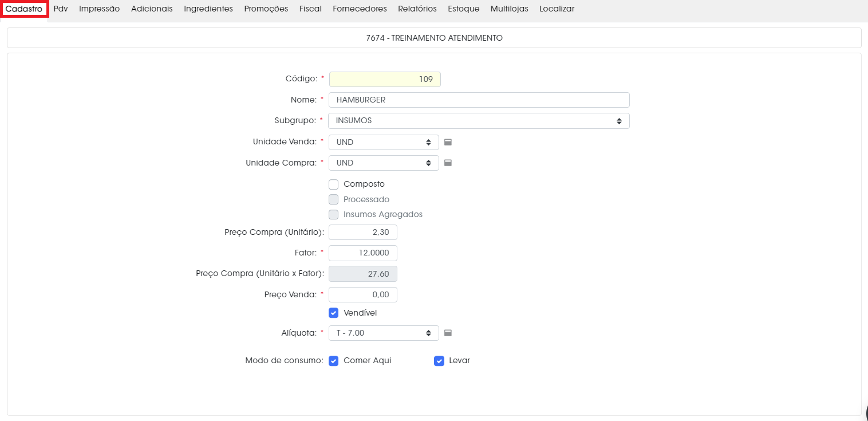The height and width of the screenshot is (421, 868).
Task: Open the Multilojas tab
Action: [x=510, y=9]
